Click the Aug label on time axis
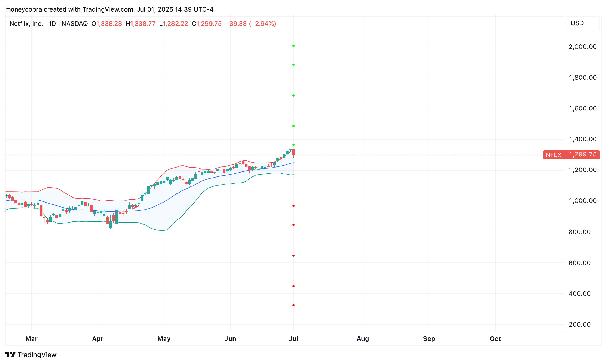 (x=363, y=339)
